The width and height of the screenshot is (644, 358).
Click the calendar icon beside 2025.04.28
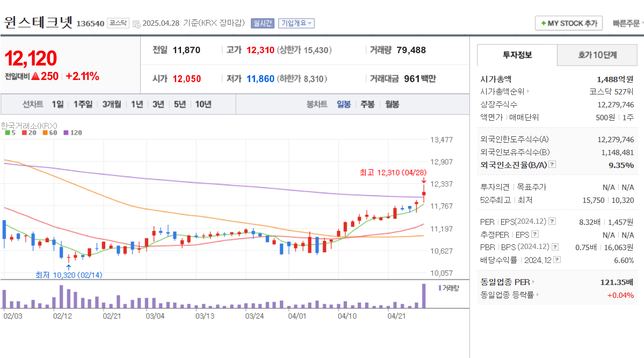[x=137, y=23]
